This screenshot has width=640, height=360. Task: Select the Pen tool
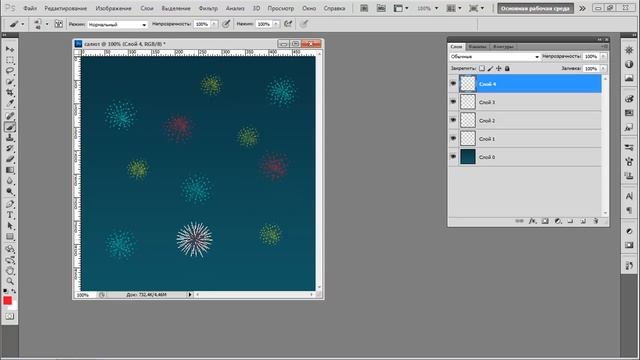tap(10, 204)
